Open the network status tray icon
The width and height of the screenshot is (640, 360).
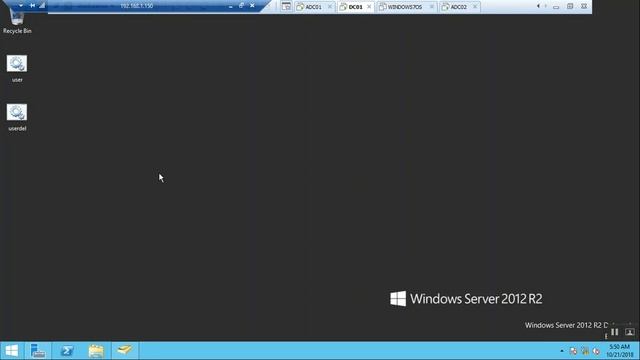click(585, 351)
